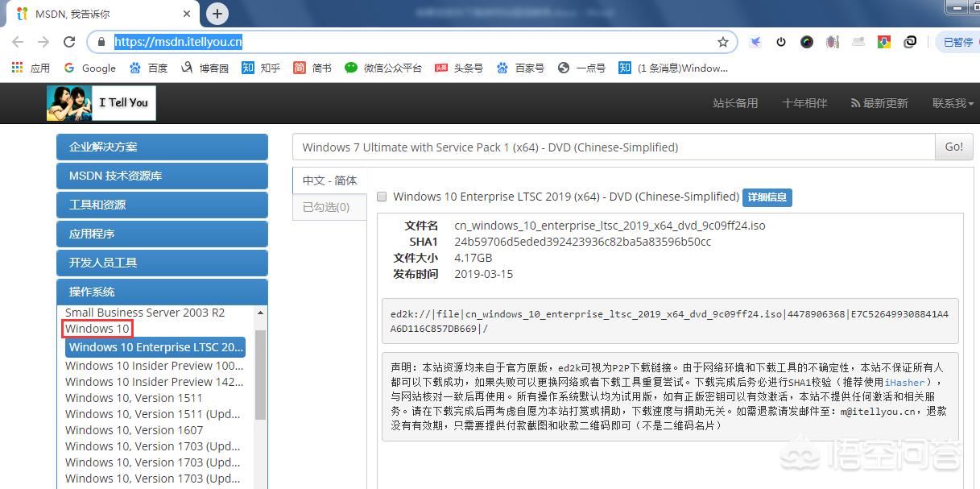This screenshot has height=489, width=980.
Task: Select Windows 10, Version 1511 entry
Action: point(134,398)
